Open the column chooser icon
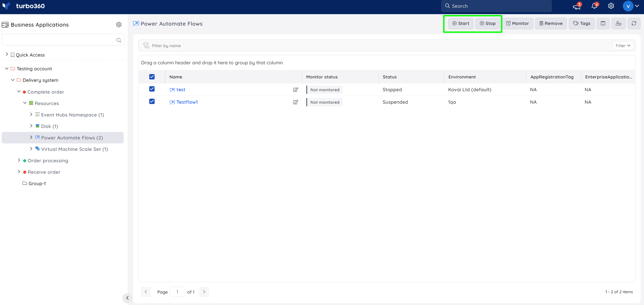Image resolution: width=644 pixels, height=305 pixels. [x=603, y=24]
